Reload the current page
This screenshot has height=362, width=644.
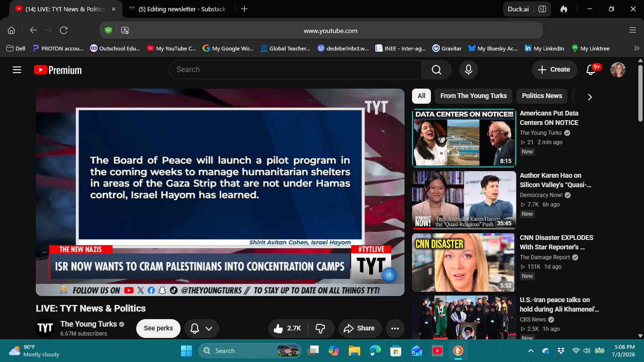(64, 30)
